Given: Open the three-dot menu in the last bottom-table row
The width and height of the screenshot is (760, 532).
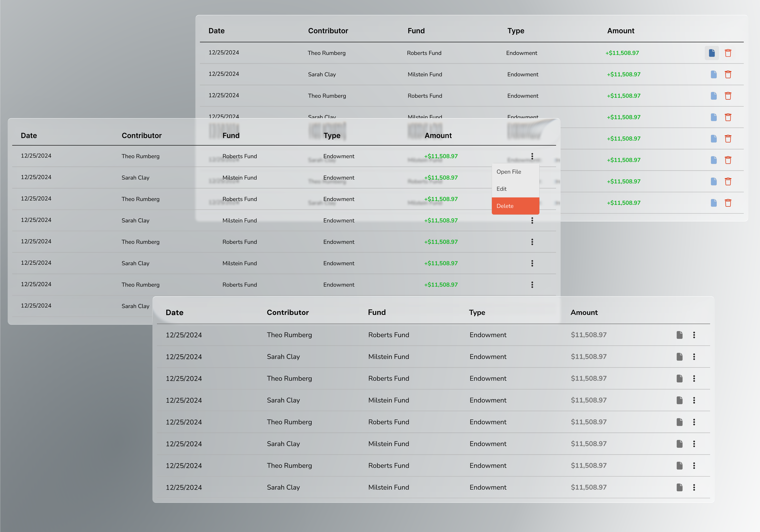Looking at the screenshot, I should click(694, 487).
